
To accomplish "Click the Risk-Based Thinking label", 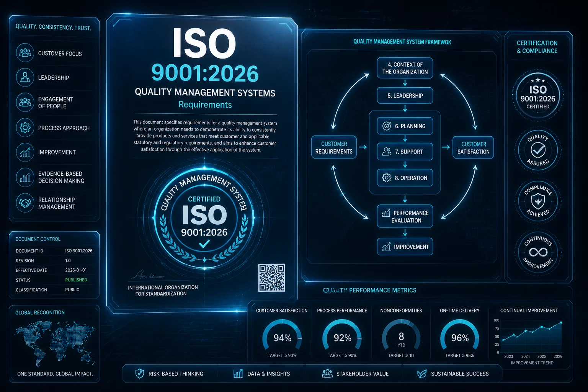I will pyautogui.click(x=176, y=374).
